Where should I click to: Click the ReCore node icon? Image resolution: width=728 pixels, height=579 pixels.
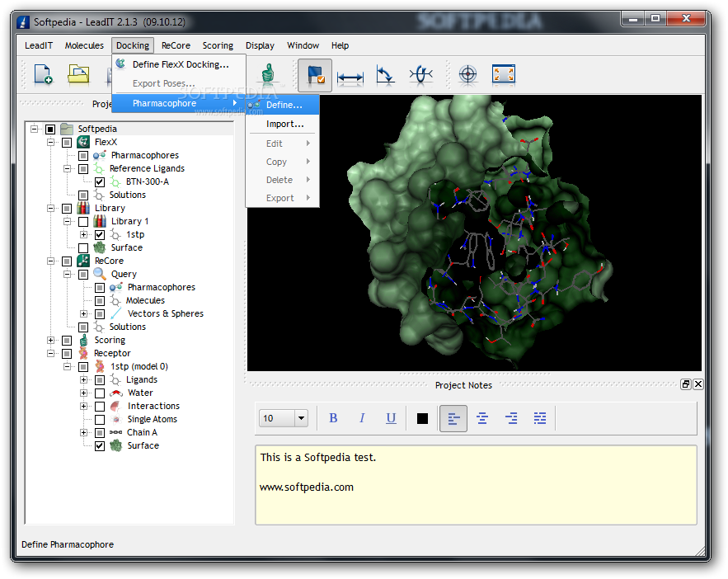tap(83, 261)
